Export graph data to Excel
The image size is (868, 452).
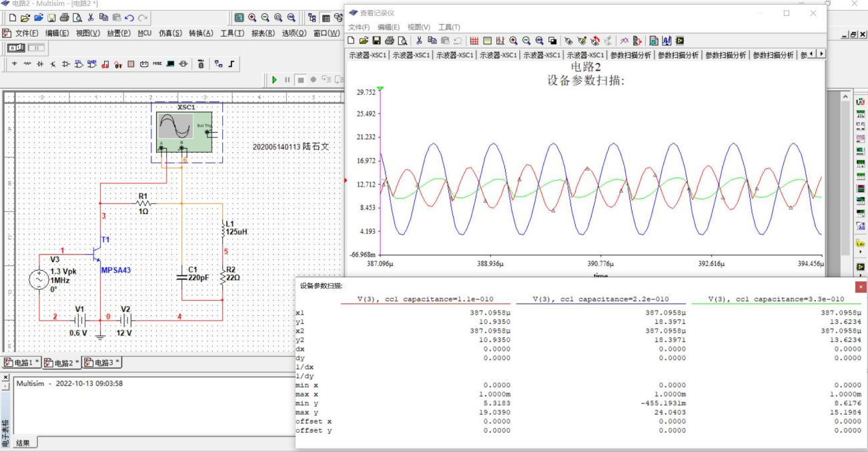pyautogui.click(x=655, y=40)
